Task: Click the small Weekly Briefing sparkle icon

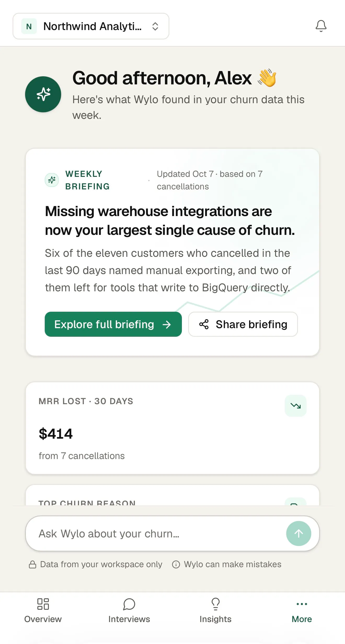Action: coord(52,180)
